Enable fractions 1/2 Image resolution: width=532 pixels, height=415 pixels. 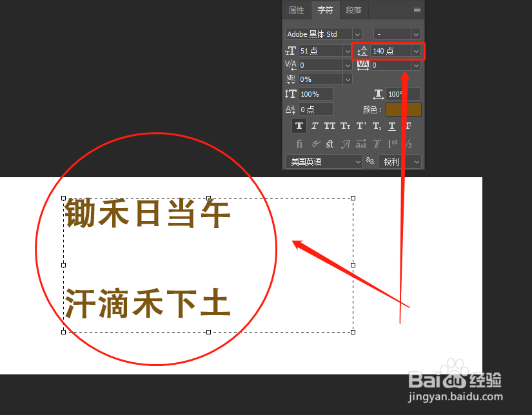[408, 144]
